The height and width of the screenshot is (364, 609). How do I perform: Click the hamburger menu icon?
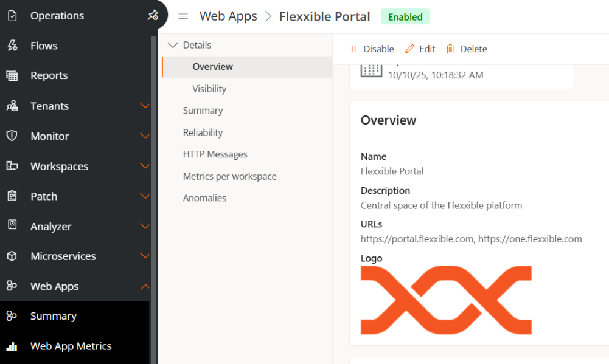click(x=183, y=16)
